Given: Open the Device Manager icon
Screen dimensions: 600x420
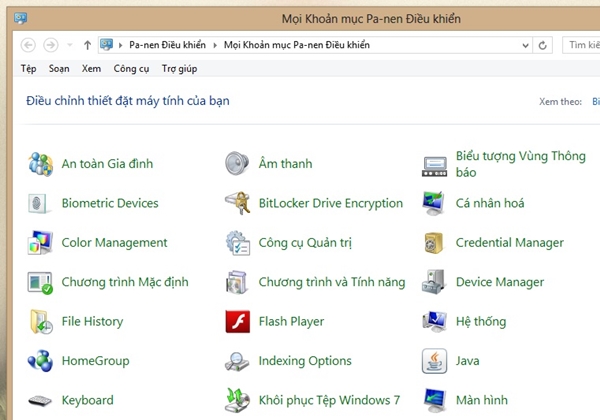Looking at the screenshot, I should [x=434, y=282].
